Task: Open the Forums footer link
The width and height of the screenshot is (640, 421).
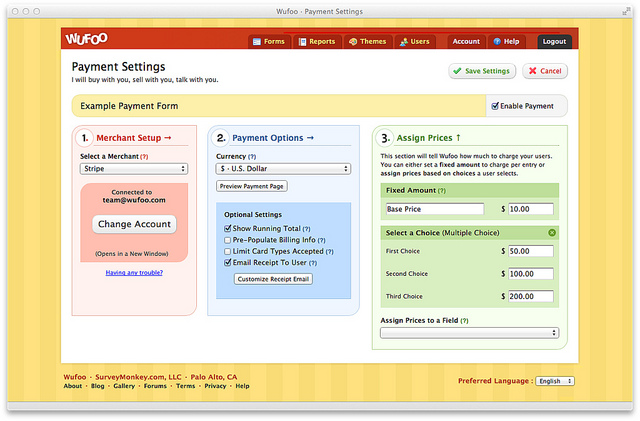Action: [x=155, y=386]
